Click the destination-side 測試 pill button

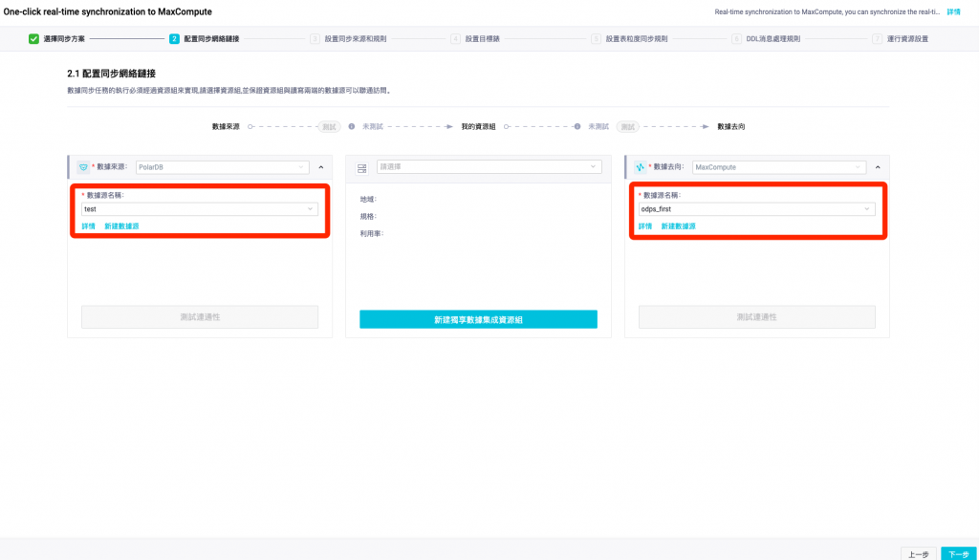pyautogui.click(x=627, y=127)
